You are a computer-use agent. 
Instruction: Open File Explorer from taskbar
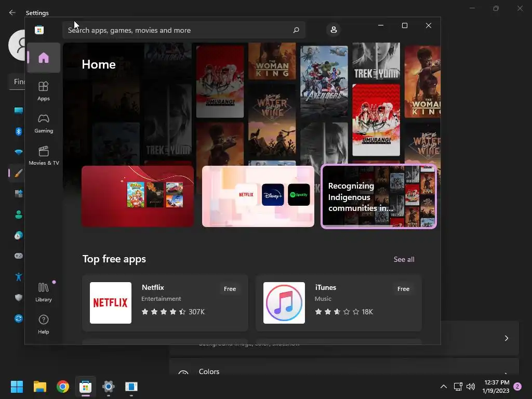tap(39, 387)
